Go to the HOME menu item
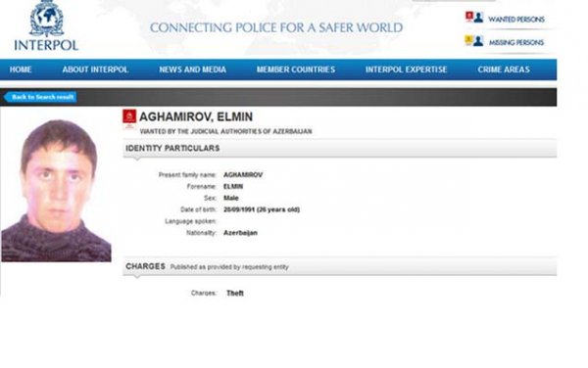588x368 pixels. 21,69
